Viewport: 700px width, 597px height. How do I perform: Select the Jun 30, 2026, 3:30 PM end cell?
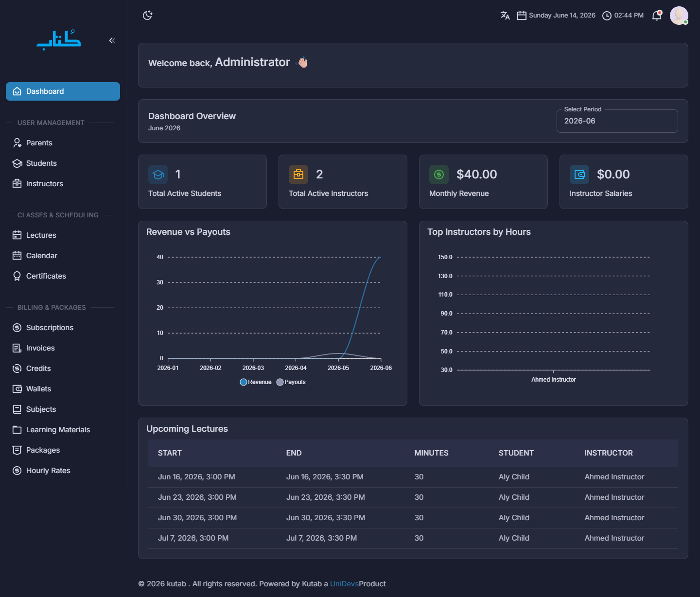point(326,518)
